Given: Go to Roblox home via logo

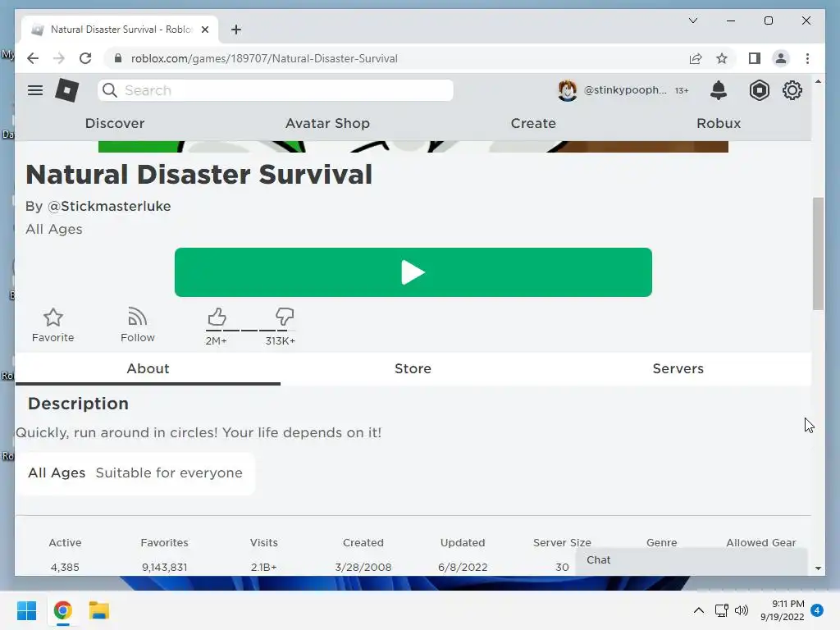Looking at the screenshot, I should pyautogui.click(x=67, y=90).
